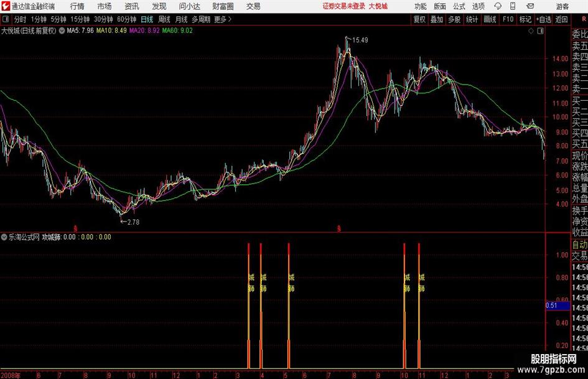Open the 财富圈 menu
This screenshot has height=379, width=588.
[x=223, y=6]
